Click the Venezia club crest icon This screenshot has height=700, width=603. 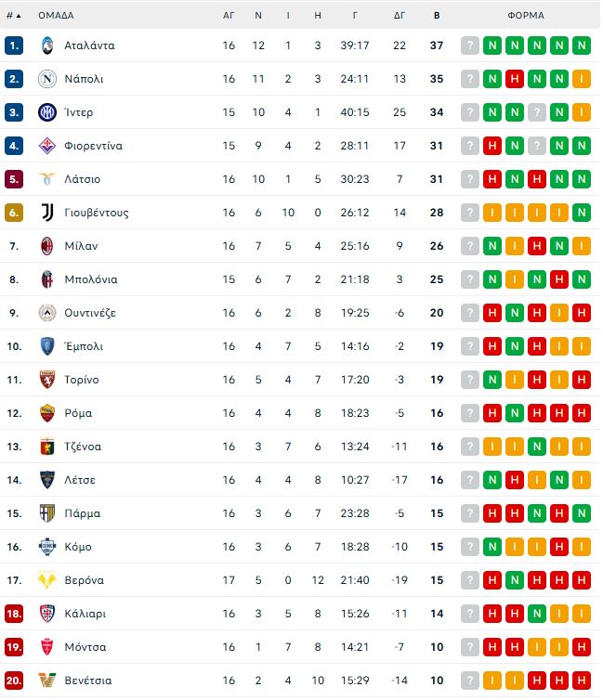pos(47,681)
